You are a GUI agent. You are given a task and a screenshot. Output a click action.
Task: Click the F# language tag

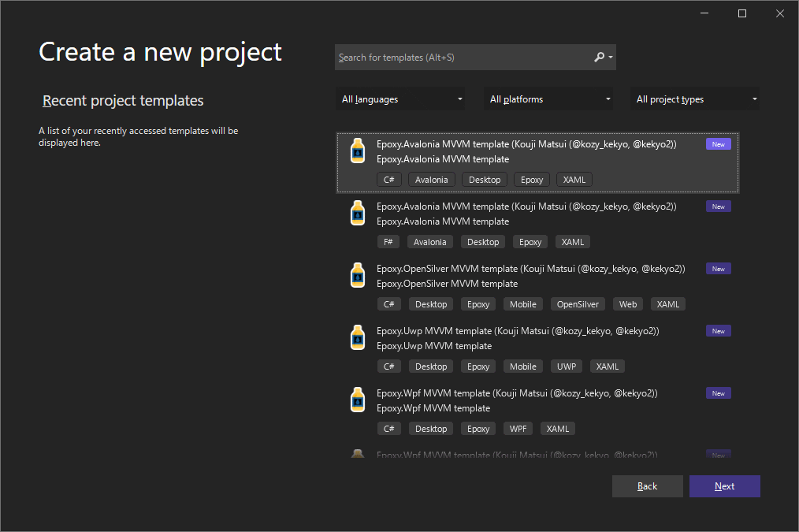[388, 242]
